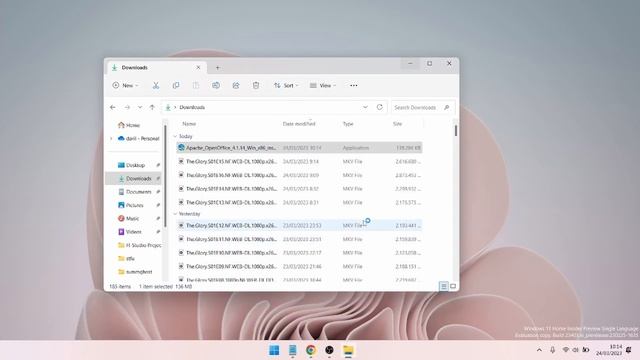Select the OneDrive Personal entry
This screenshot has height=360, width=640.
tap(138, 139)
